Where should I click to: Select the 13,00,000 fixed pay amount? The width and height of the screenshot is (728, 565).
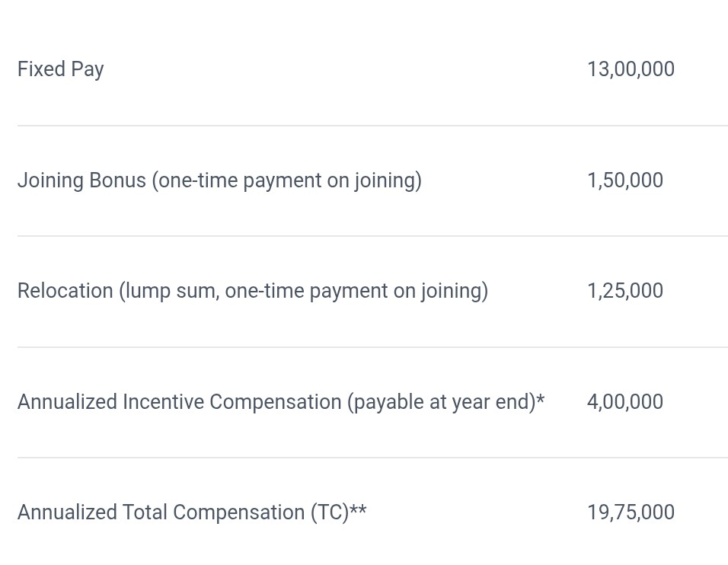click(x=631, y=69)
